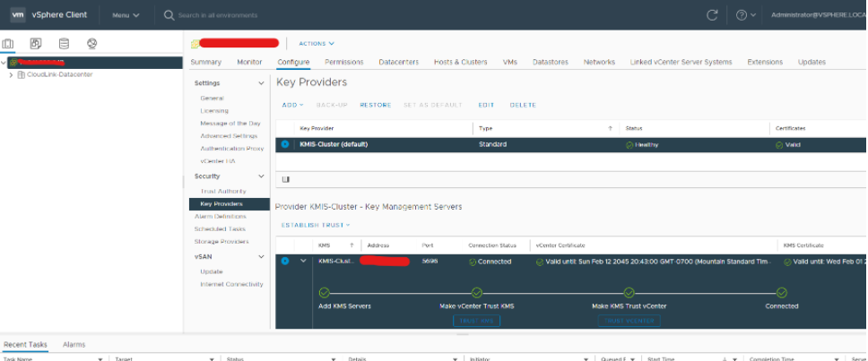Collapse the Settings section
868x361 pixels.
(x=261, y=83)
